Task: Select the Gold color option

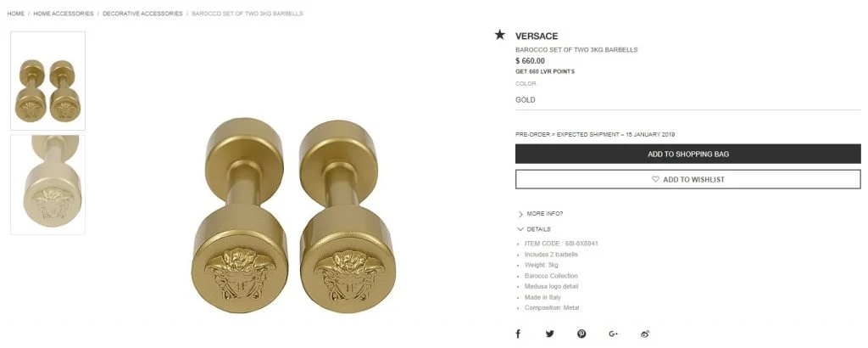Action: [x=526, y=100]
